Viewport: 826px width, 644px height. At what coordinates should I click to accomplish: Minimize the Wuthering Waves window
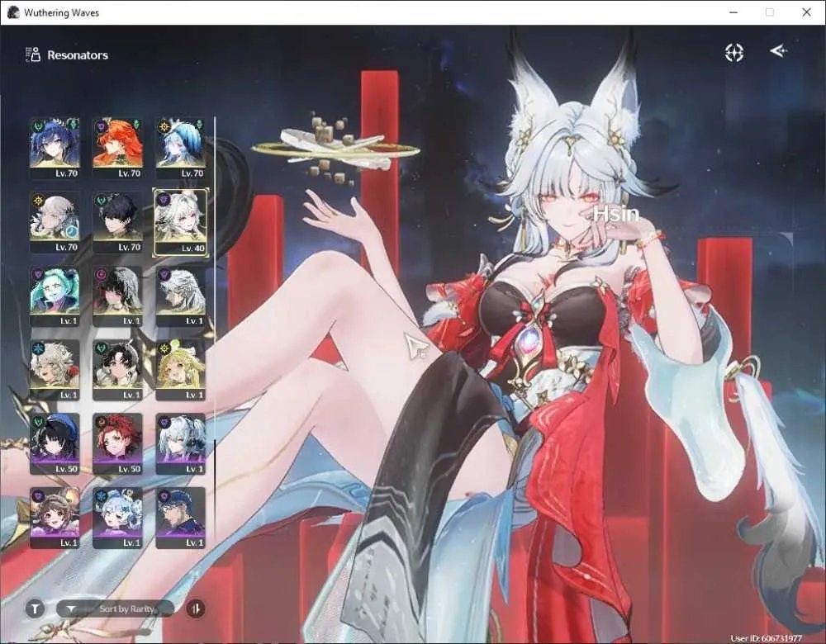(733, 12)
